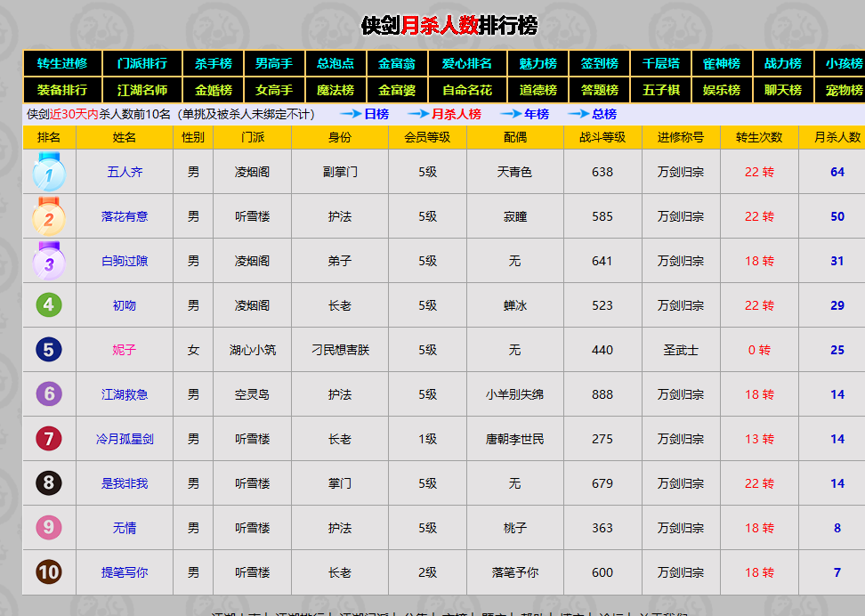Switch to the 日榜 daily list
This screenshot has width=865, height=616.
click(x=376, y=114)
